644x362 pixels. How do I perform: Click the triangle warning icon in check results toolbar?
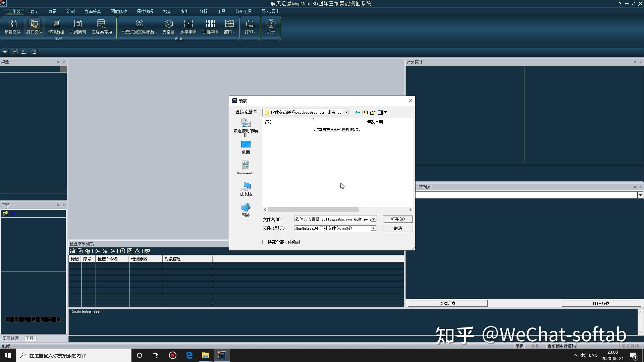(x=137, y=251)
